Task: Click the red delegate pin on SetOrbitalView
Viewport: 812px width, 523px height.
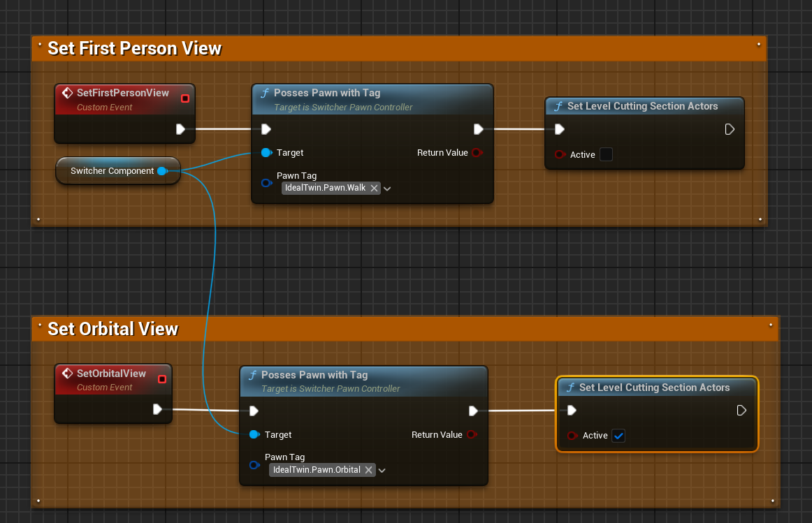Action: [x=162, y=379]
